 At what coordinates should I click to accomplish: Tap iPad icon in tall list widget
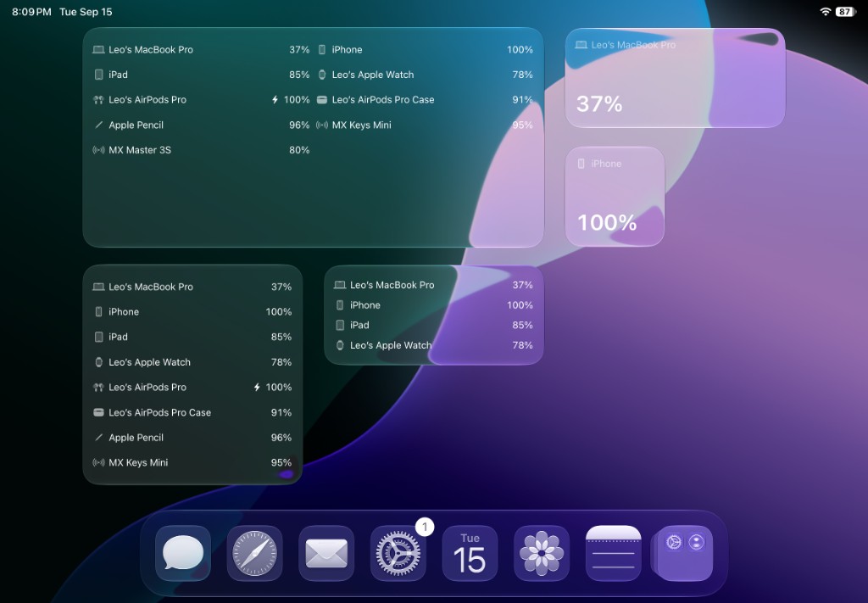coord(98,337)
